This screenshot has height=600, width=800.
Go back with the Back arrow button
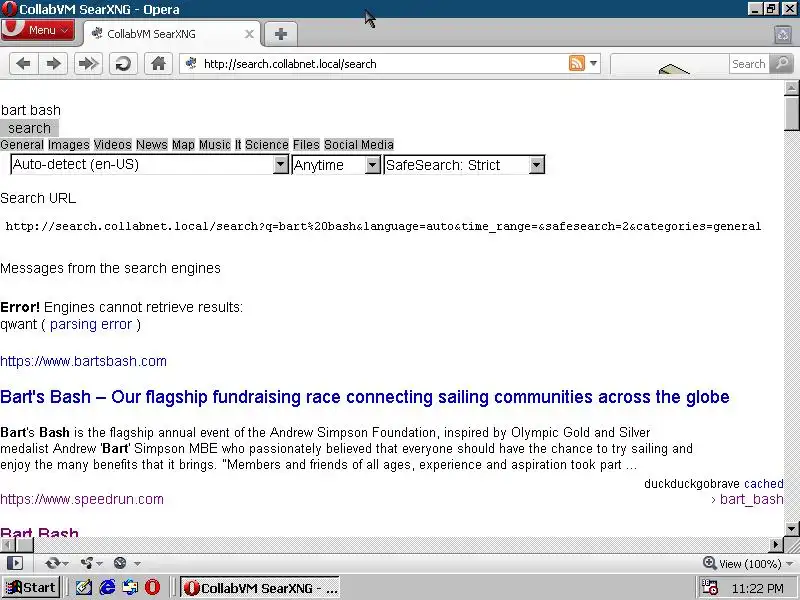[23, 64]
